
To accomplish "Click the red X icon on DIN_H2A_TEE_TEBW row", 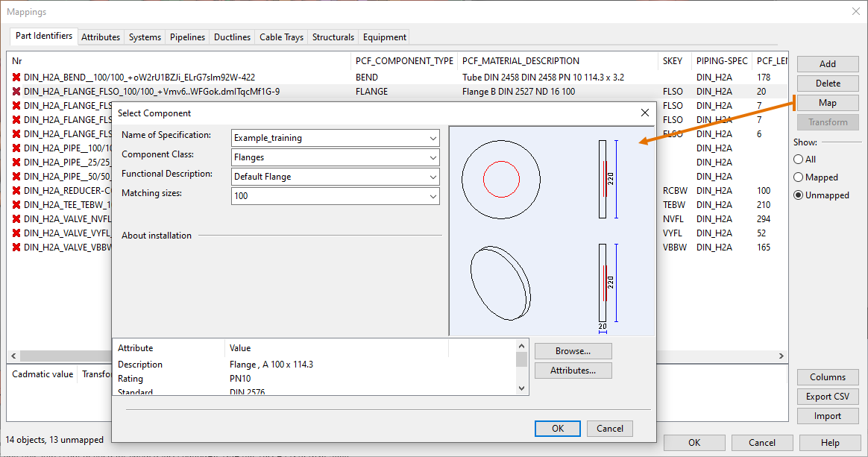I will (x=16, y=205).
